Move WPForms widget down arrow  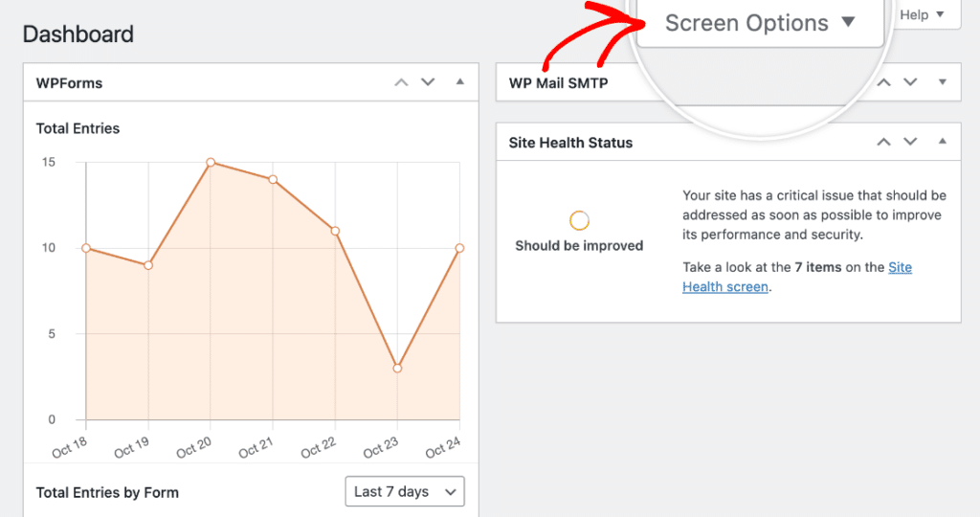428,82
